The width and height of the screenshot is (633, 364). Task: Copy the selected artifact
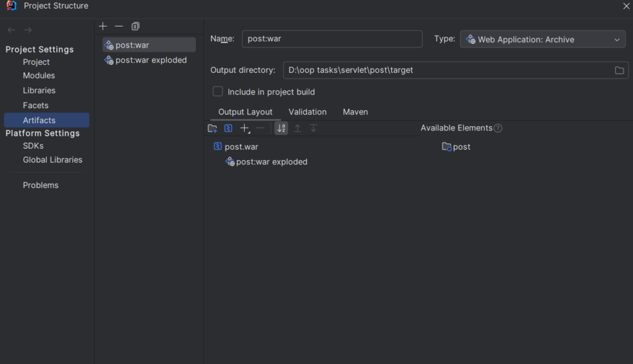point(135,26)
